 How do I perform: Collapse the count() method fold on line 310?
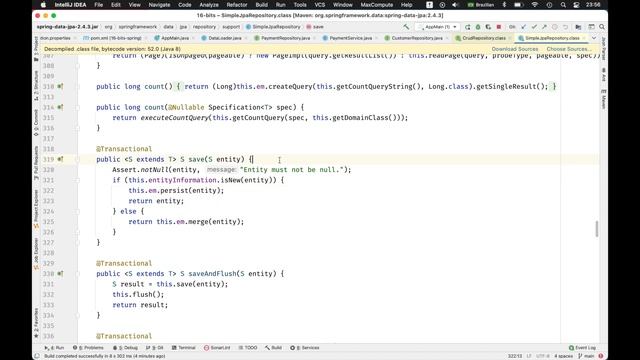click(x=78, y=87)
